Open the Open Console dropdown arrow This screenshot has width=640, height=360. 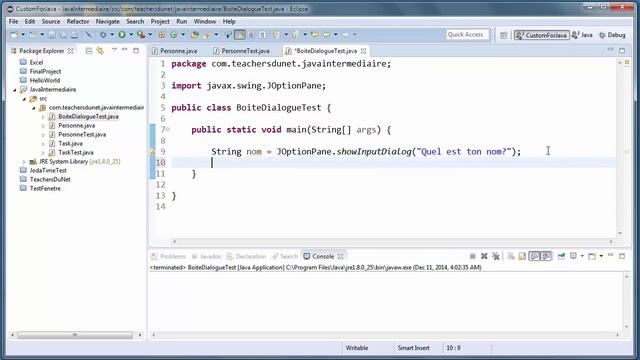(601, 256)
